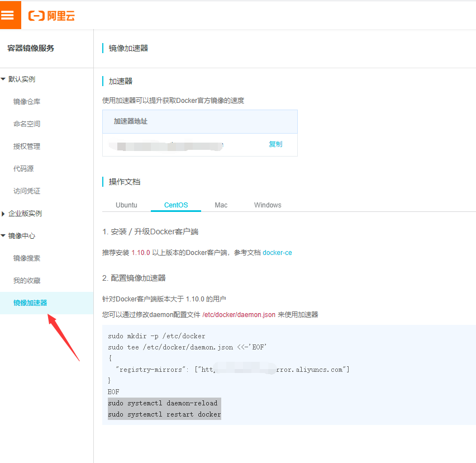Collapse the 默认实例 sidebar section
Image resolution: width=476 pixels, height=463 pixels.
pyautogui.click(x=21, y=79)
